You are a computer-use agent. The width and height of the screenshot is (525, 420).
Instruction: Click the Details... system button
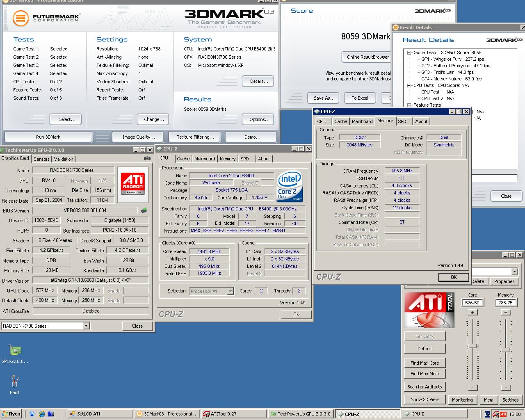[259, 81]
